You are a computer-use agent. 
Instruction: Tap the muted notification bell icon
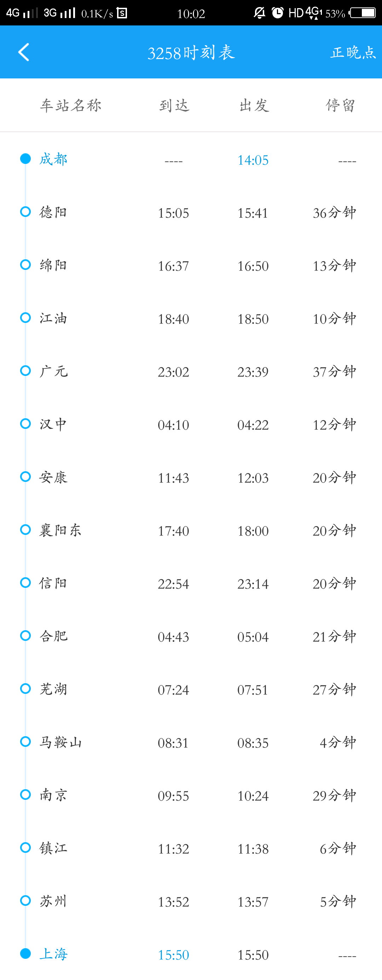pos(260,13)
